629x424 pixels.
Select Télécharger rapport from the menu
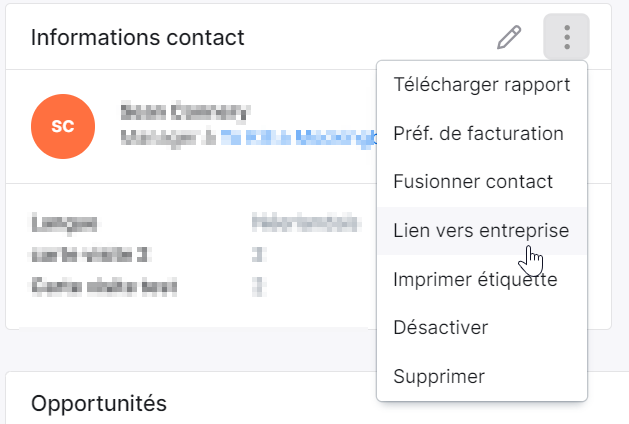(x=482, y=85)
